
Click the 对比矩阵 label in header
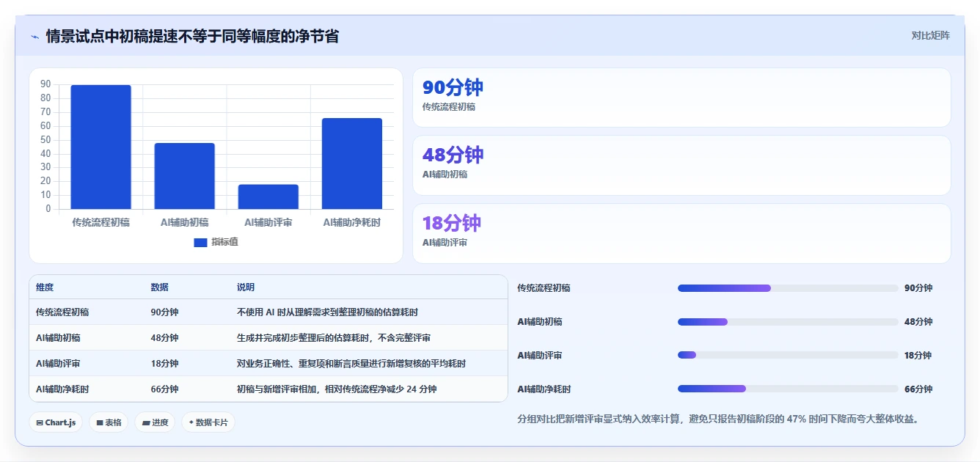click(x=930, y=35)
